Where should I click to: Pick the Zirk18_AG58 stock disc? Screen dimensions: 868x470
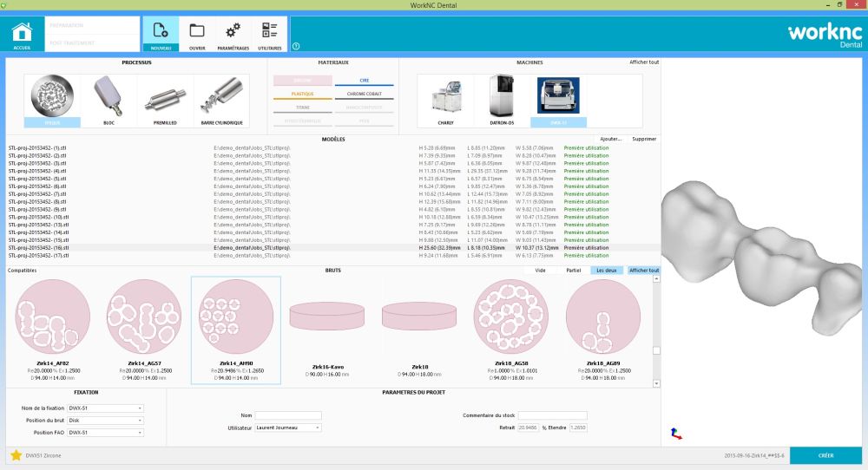coord(511,330)
